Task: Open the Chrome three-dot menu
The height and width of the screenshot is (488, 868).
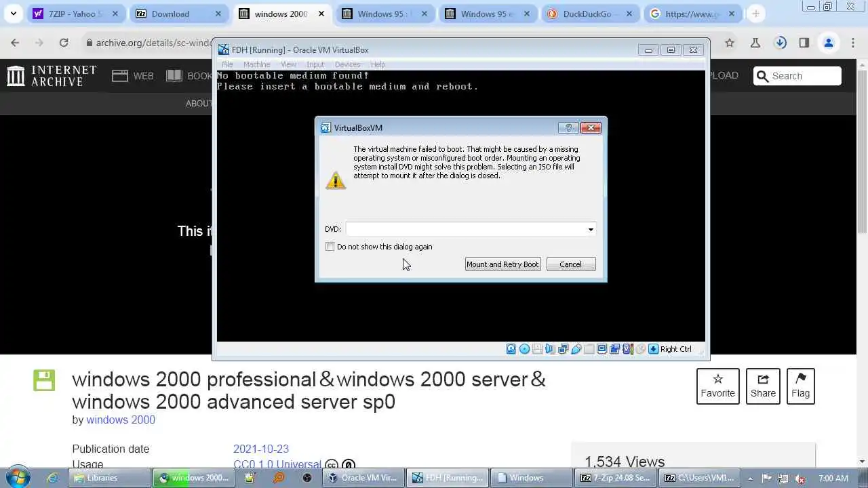Action: coord(853,43)
